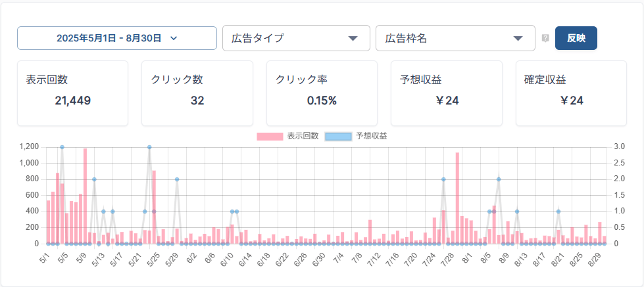Toggle the 予想収益 legend label
Screen dimensions: 644x287
click(x=371, y=136)
